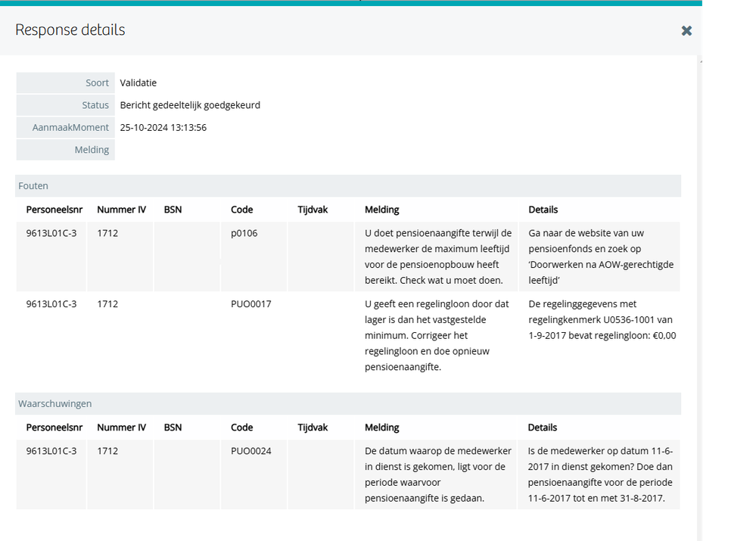Image resolution: width=756 pixels, height=541 pixels.
Task: Click the Waarschuwingen section header
Action: (55, 403)
